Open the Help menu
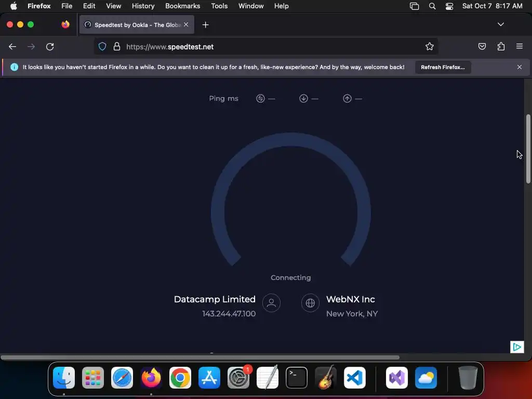This screenshot has width=532, height=399. (x=281, y=6)
